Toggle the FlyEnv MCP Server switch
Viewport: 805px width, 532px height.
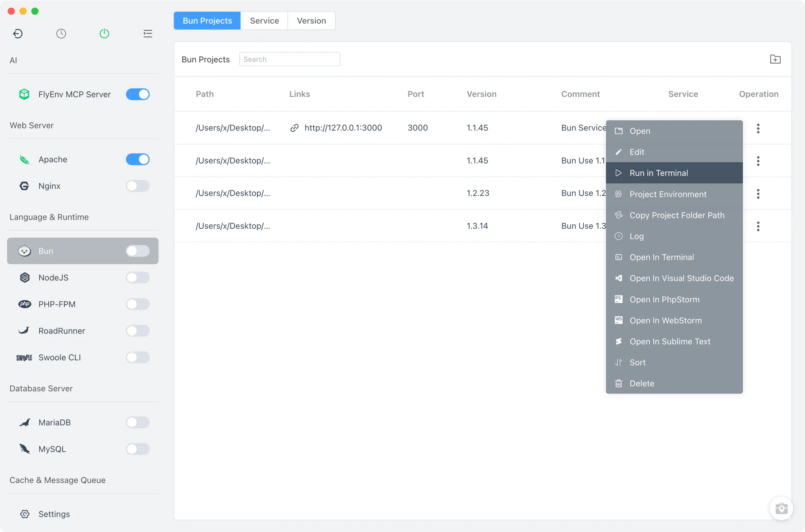pyautogui.click(x=138, y=94)
